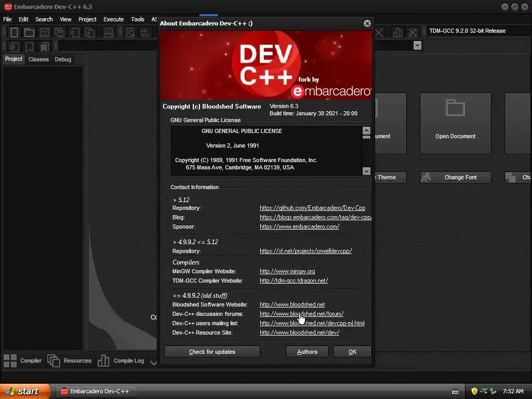
Task: Open the bloodshed.net/forum discussion link
Action: tap(302, 314)
